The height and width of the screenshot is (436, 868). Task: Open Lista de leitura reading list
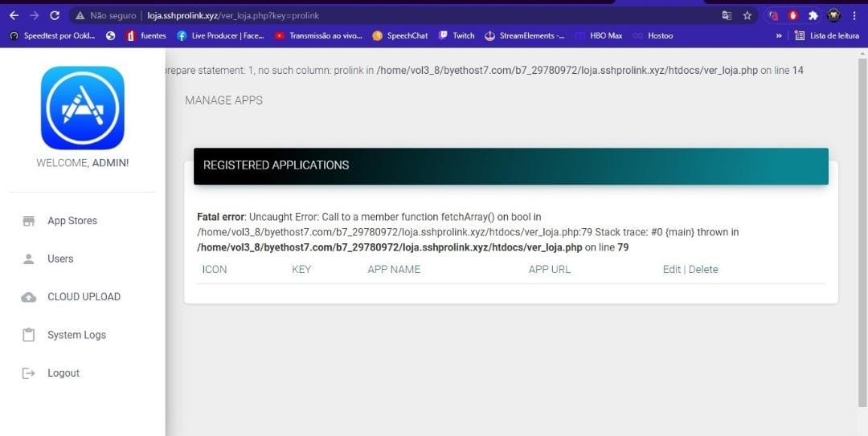click(x=827, y=35)
